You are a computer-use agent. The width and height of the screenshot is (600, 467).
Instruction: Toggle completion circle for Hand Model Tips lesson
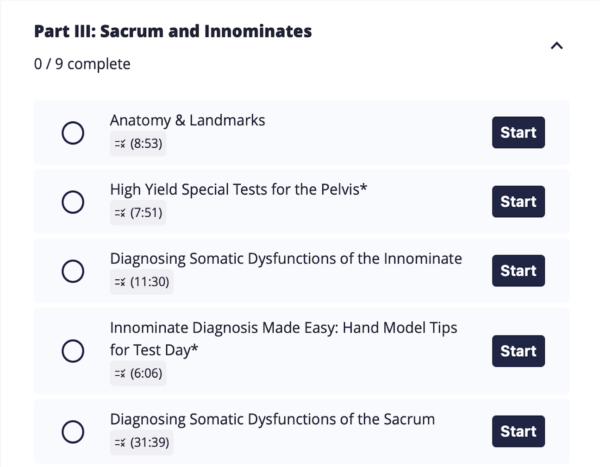73,351
